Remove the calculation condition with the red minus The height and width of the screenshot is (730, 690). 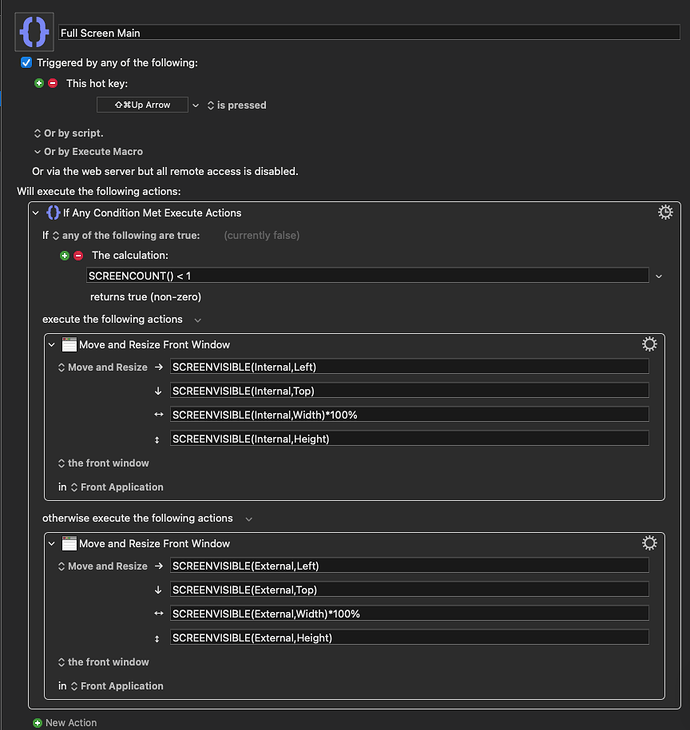79,255
